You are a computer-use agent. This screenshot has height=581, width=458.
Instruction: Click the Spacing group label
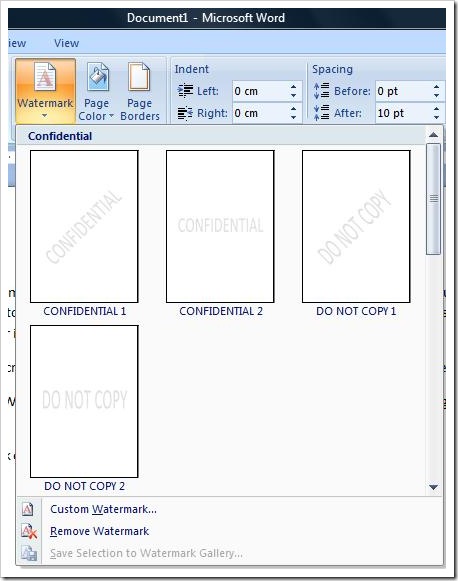pyautogui.click(x=332, y=69)
